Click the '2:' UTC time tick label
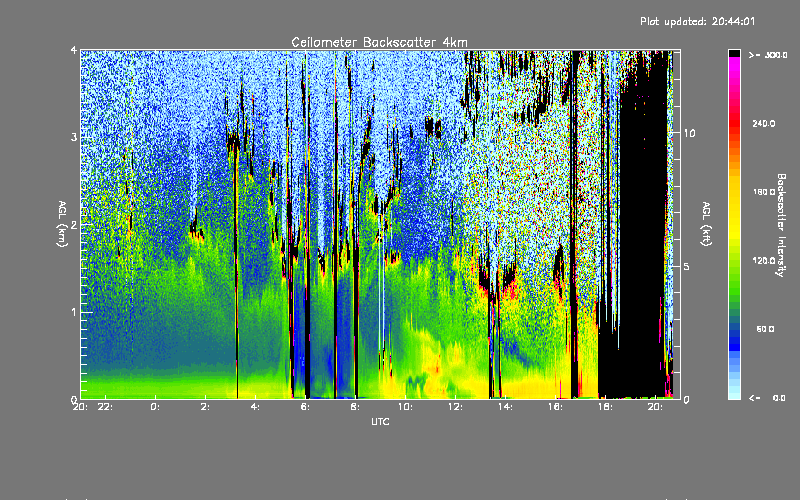The width and height of the screenshot is (800, 500). 205,407
